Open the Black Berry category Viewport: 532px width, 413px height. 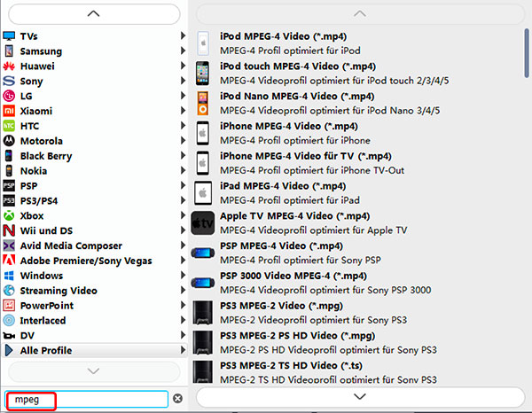(94, 156)
